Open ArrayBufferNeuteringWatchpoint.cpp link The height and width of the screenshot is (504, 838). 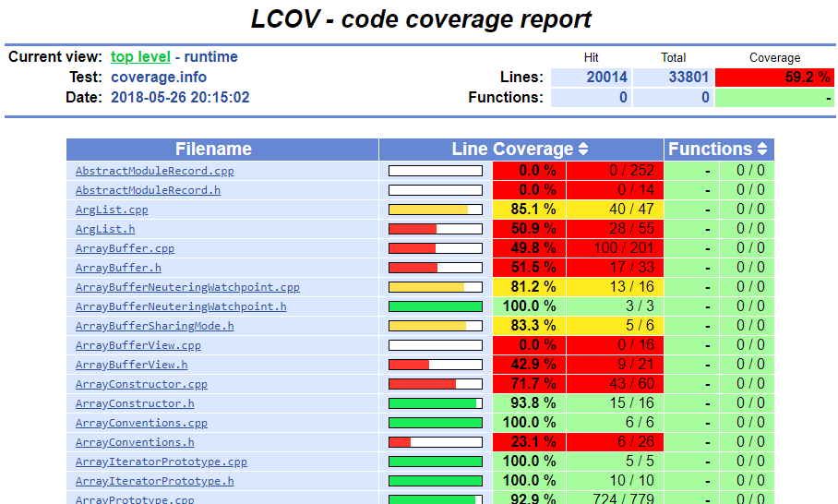coord(187,287)
